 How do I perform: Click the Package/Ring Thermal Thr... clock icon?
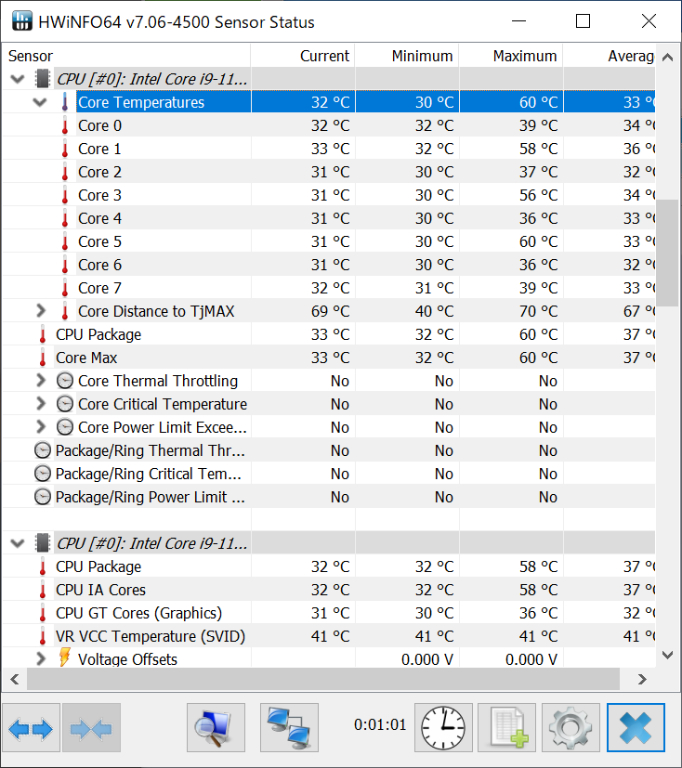point(43,451)
